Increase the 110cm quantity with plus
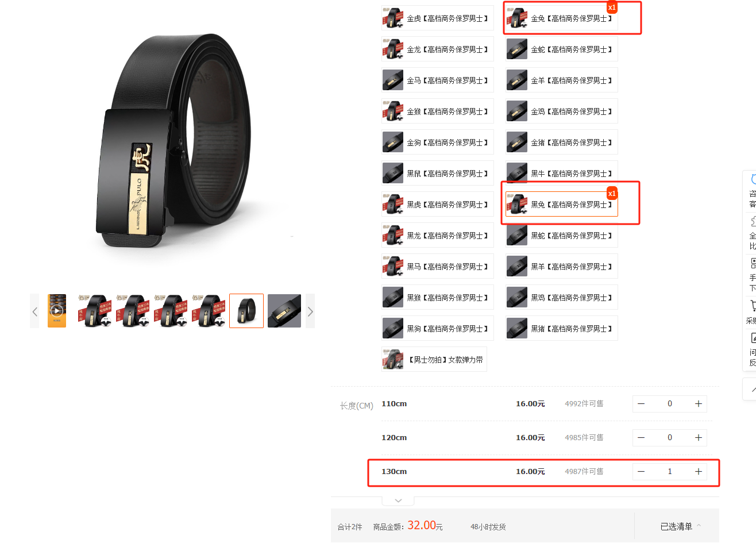Screen dimensions: 756x543 699,404
